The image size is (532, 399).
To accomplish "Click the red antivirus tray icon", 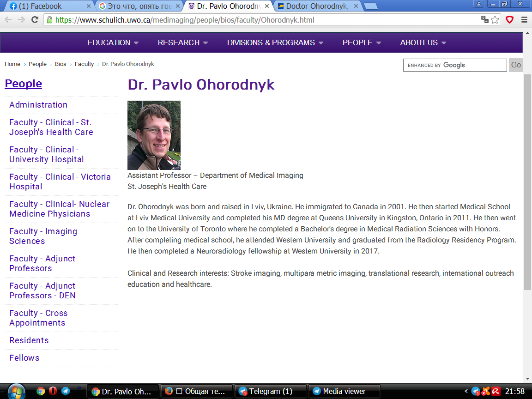I will pyautogui.click(x=496, y=391).
